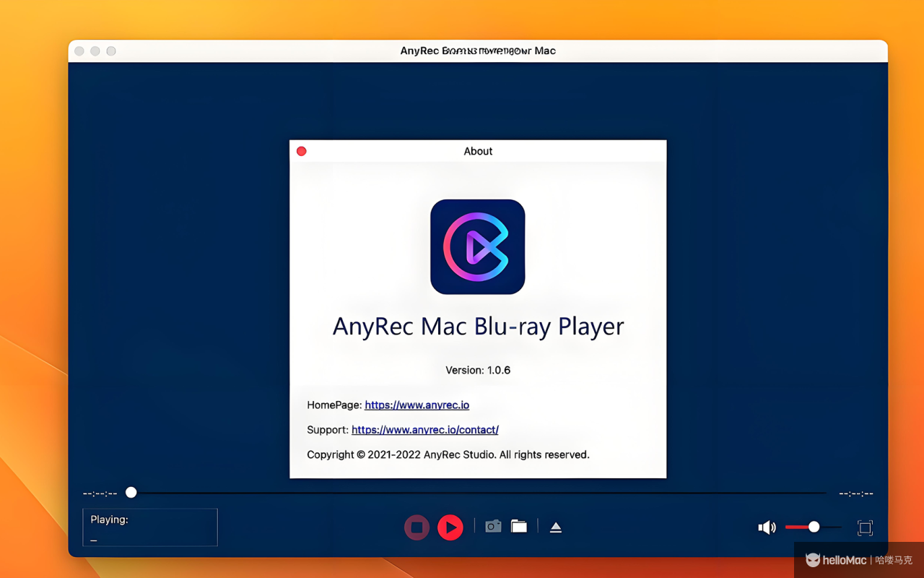Click the 'AnyRec Mac Blu-ray Player' title text
The height and width of the screenshot is (578, 924).
tap(478, 327)
